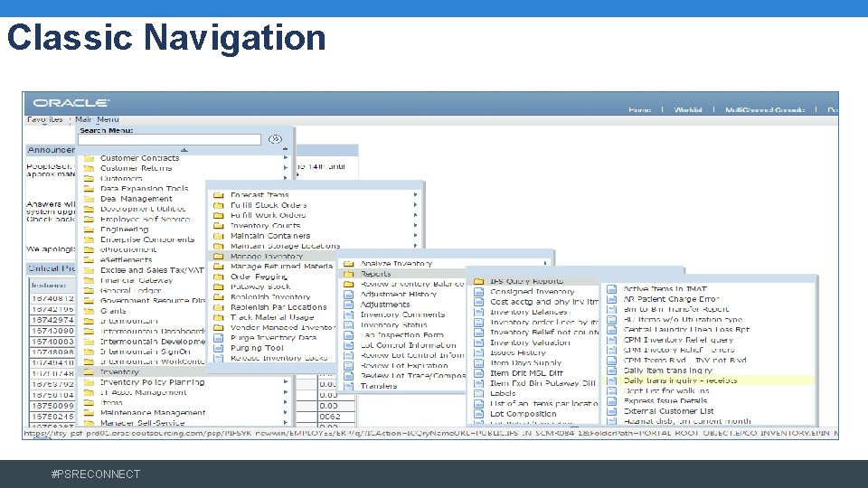
Task: Open the Favorites menu
Action: (x=45, y=119)
